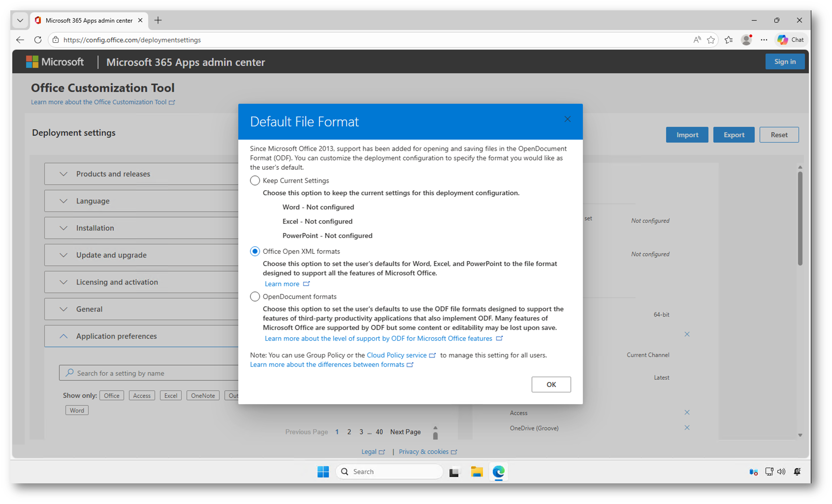This screenshot has width=832, height=504.
Task: Click the browser profile avatar icon
Action: [746, 40]
